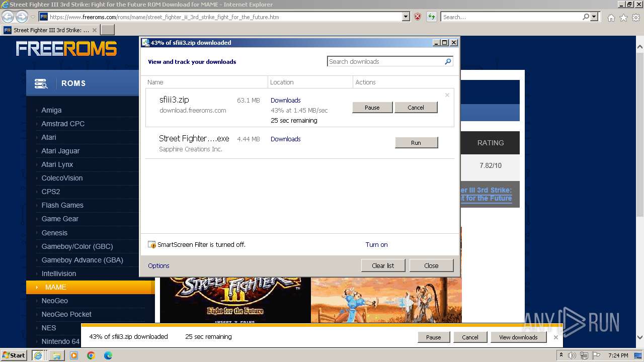644x362 pixels.
Task: Pause sfiii3.zip in download manager
Action: pos(372,108)
